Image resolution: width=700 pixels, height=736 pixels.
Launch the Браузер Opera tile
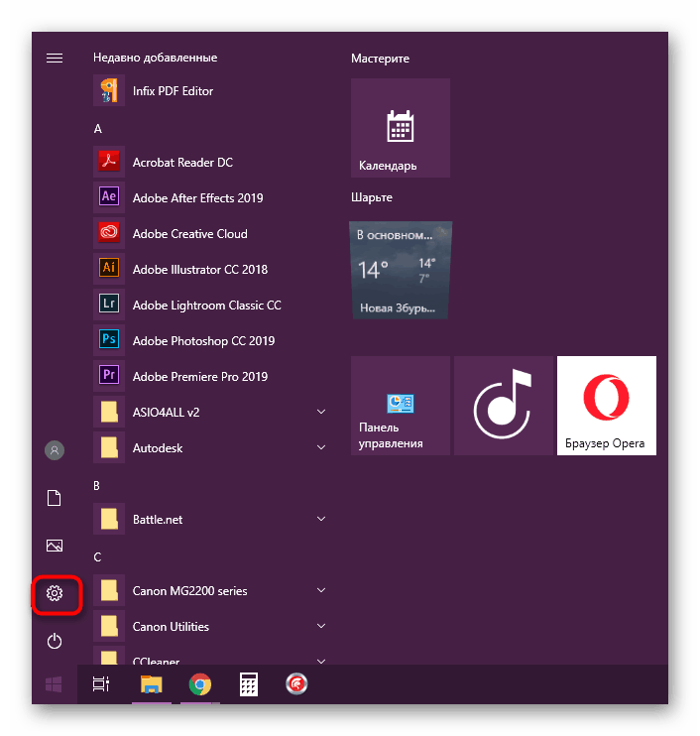click(607, 406)
